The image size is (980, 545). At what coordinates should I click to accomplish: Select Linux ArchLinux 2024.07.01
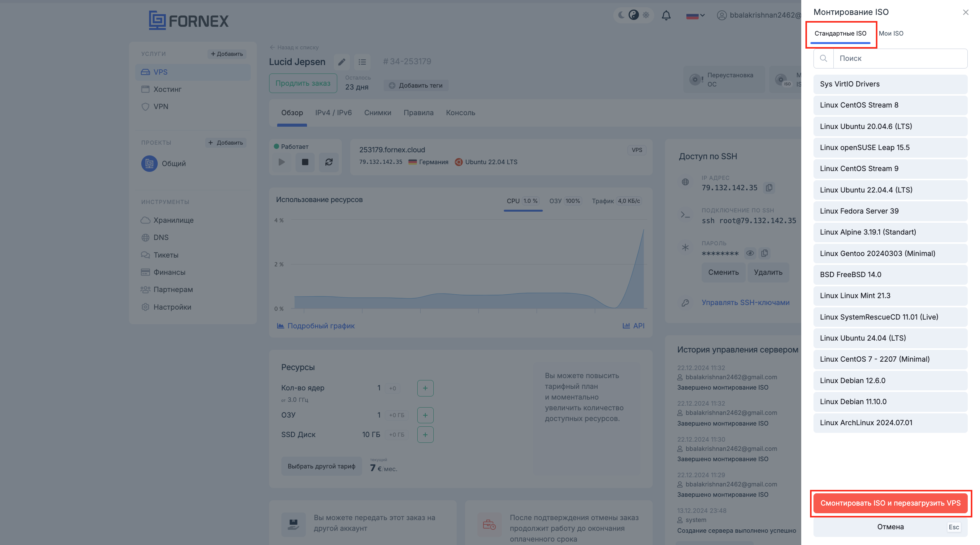[890, 423]
